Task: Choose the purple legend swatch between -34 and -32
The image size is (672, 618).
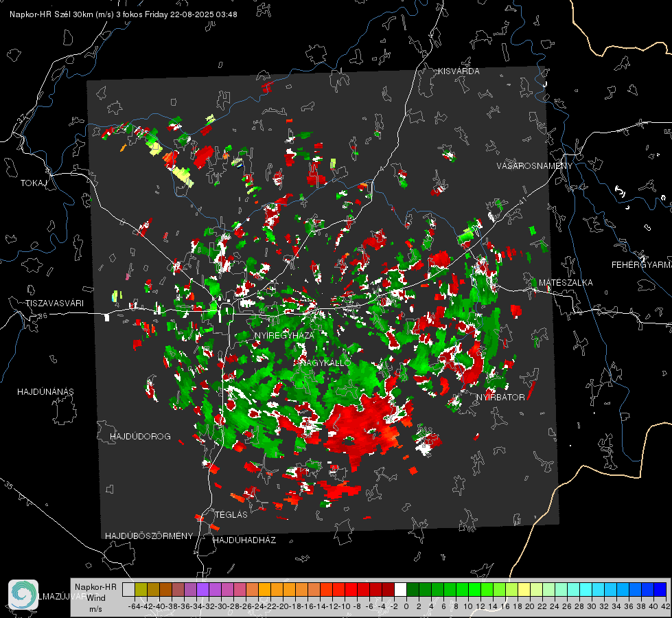Action: (x=202, y=589)
